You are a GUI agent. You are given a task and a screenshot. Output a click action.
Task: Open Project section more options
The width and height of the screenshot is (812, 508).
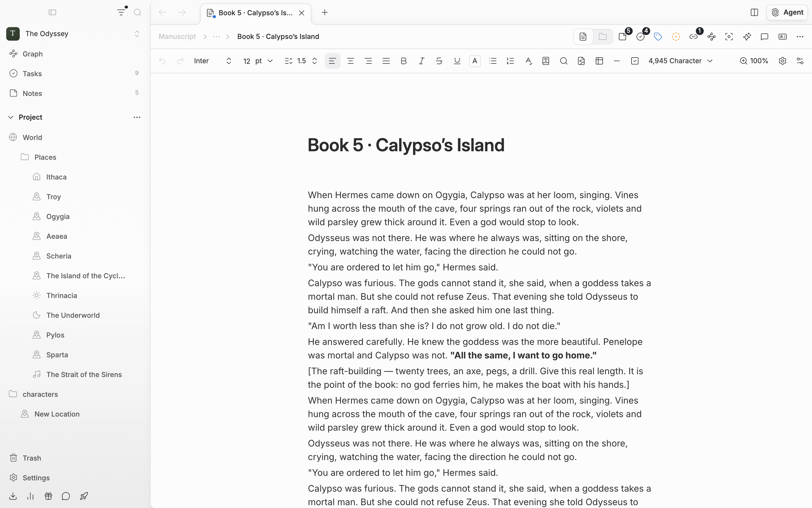[x=137, y=117]
